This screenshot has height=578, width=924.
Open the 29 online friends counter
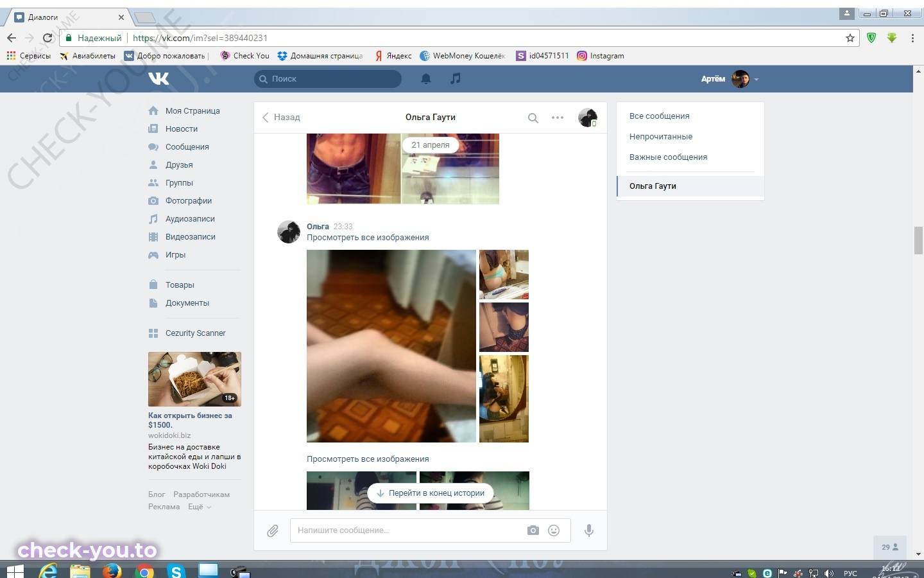pyautogui.click(x=889, y=547)
